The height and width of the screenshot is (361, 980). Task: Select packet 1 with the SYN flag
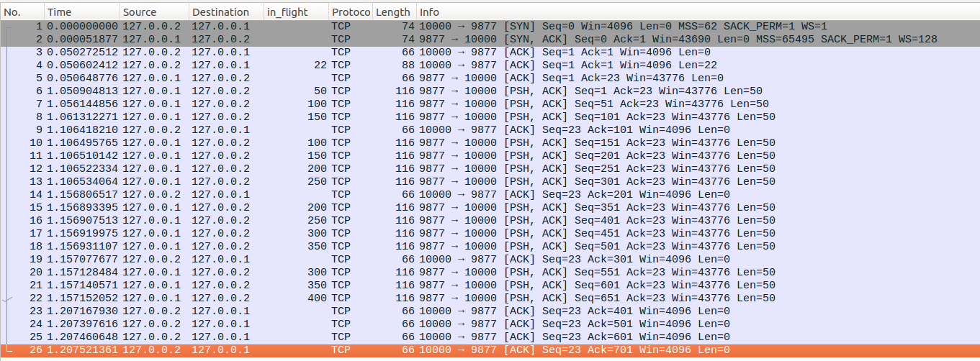[490, 27]
